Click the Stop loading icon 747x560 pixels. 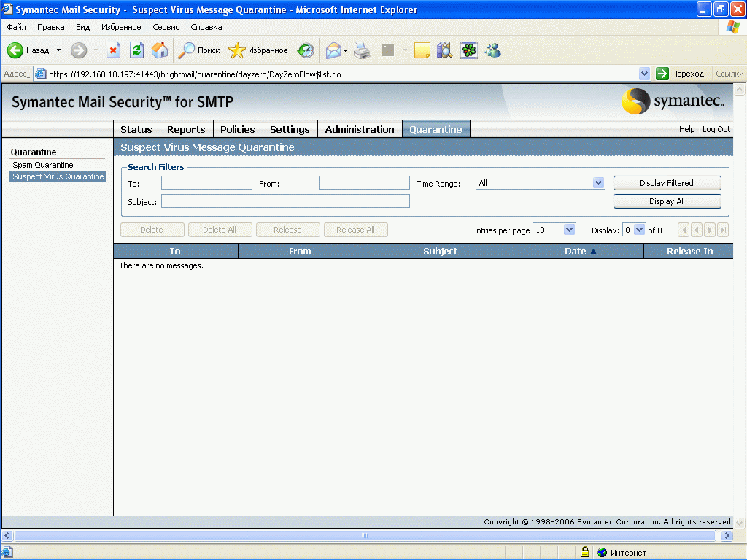point(113,50)
